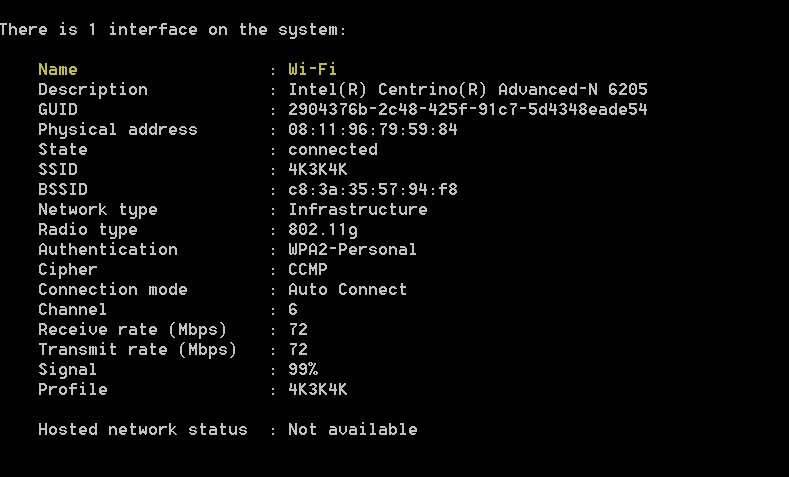Click the physical address 08:11:96:79:59:84
This screenshot has height=477, width=789.
372,130
